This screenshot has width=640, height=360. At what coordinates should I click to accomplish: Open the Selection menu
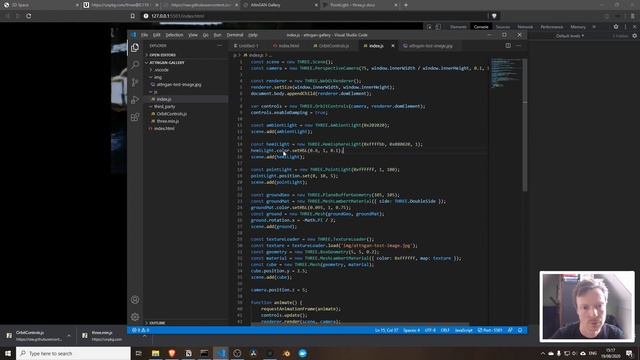[x=174, y=35]
